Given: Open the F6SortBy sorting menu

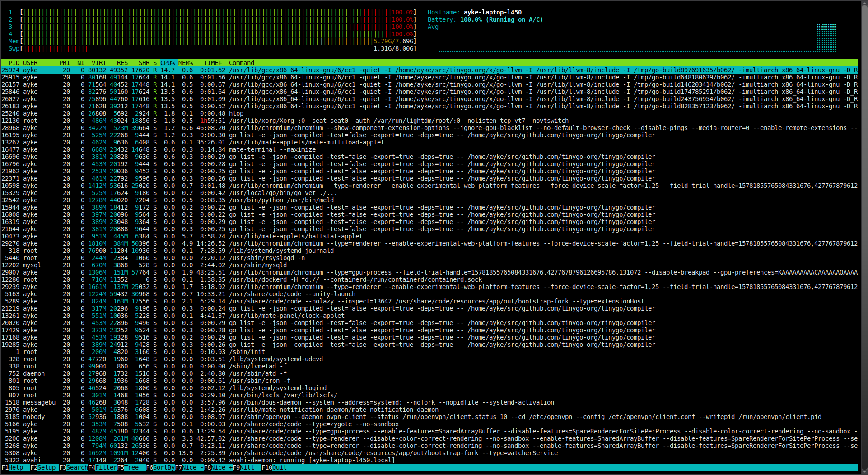Looking at the screenshot, I should [x=159, y=468].
